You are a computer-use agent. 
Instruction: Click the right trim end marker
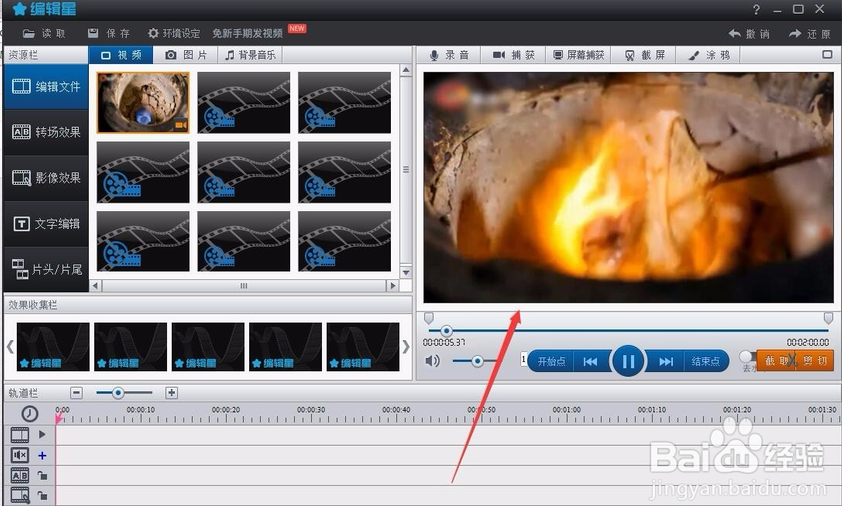click(x=829, y=318)
